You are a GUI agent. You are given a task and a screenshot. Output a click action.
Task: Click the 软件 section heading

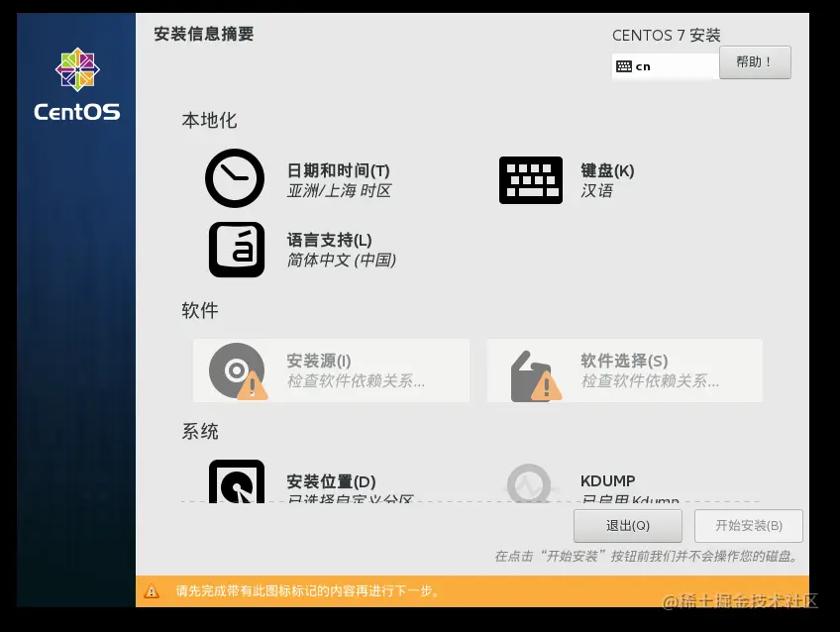[x=200, y=311]
